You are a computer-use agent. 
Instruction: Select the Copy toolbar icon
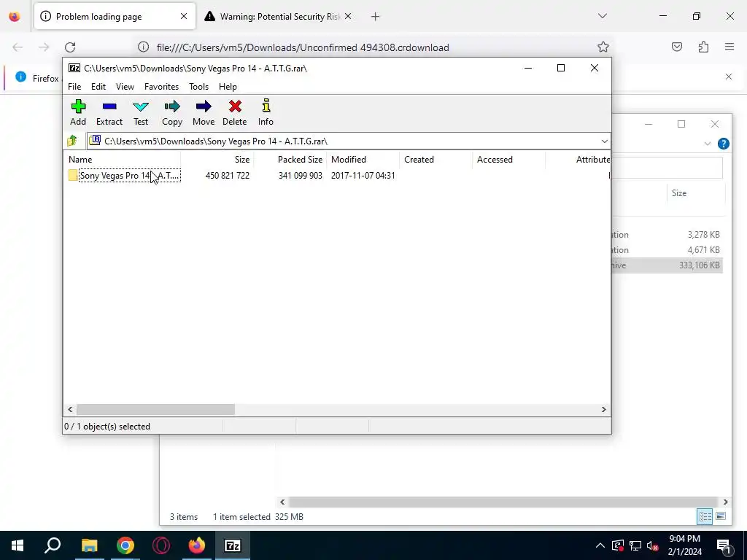[x=172, y=113]
